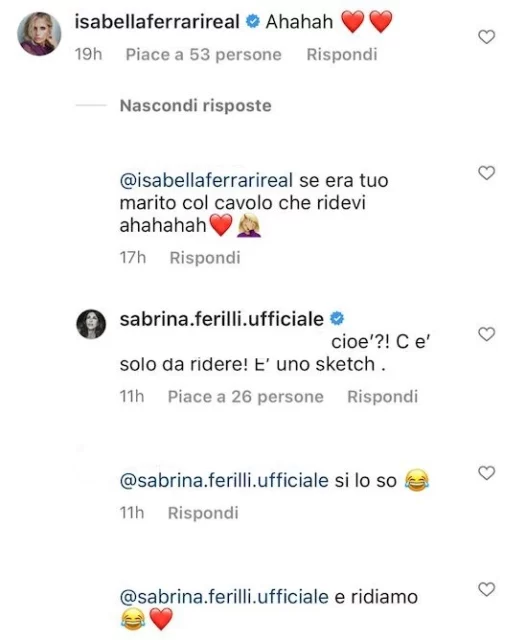The image size is (526, 640).
Task: Click Rispondi next to 'Piace a 26 persone'
Action: click(382, 396)
